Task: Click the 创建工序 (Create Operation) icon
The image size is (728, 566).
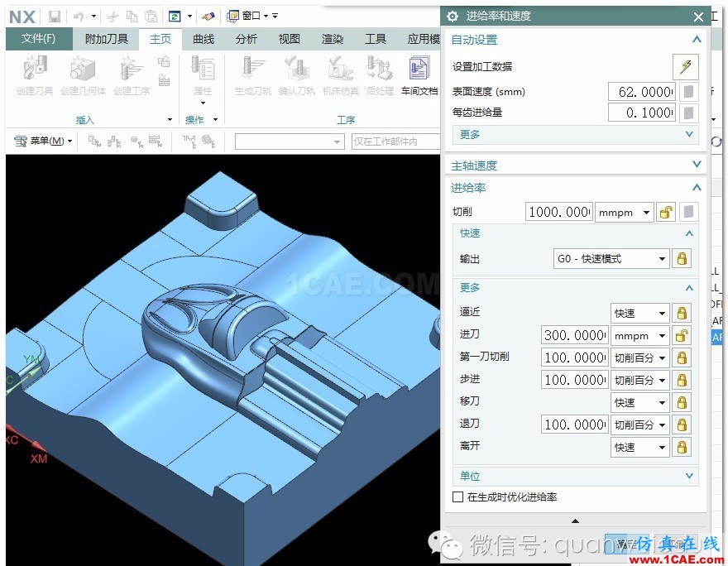Action: click(x=131, y=69)
